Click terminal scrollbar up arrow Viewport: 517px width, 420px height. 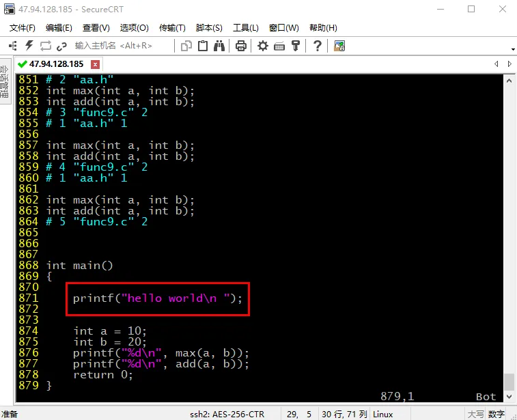tap(509, 81)
